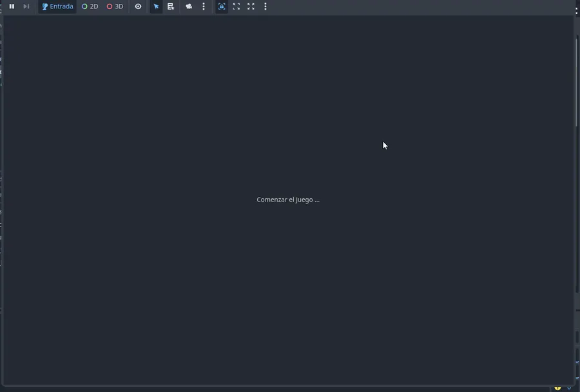
Task: Switch node selection to 2D mode
Action: (x=90, y=6)
